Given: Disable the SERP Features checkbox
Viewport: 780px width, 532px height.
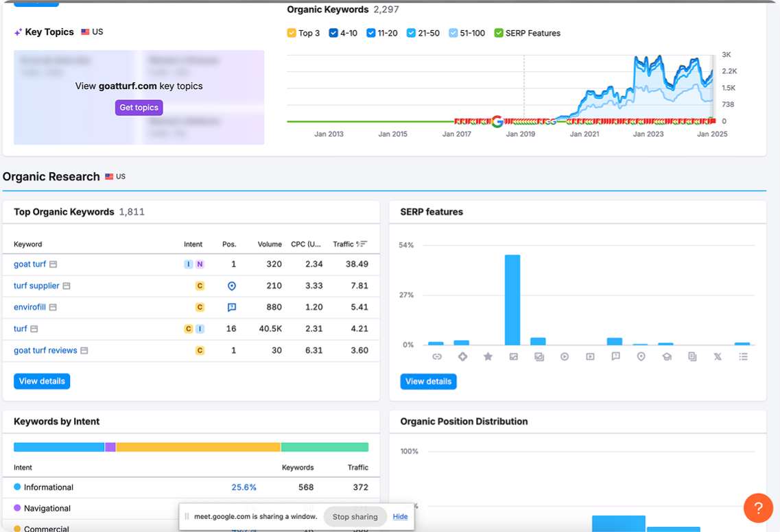Looking at the screenshot, I should coord(499,33).
